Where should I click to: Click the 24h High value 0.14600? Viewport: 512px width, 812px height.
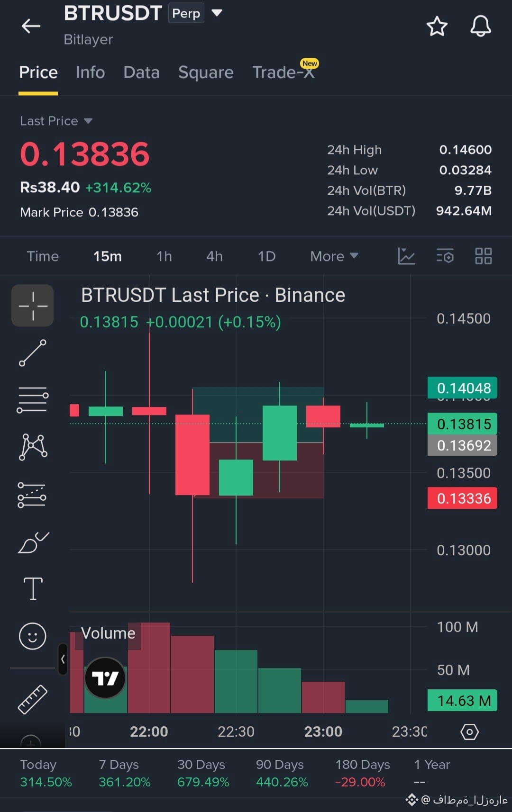pos(465,150)
